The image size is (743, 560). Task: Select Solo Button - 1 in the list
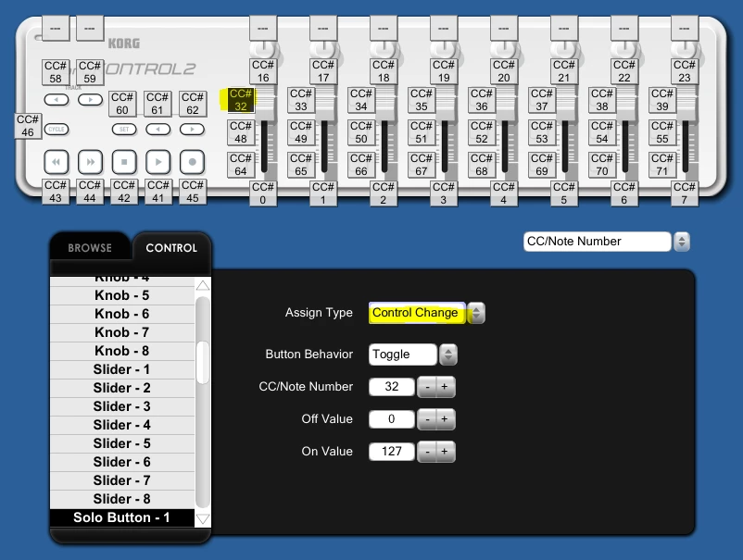coord(122,517)
